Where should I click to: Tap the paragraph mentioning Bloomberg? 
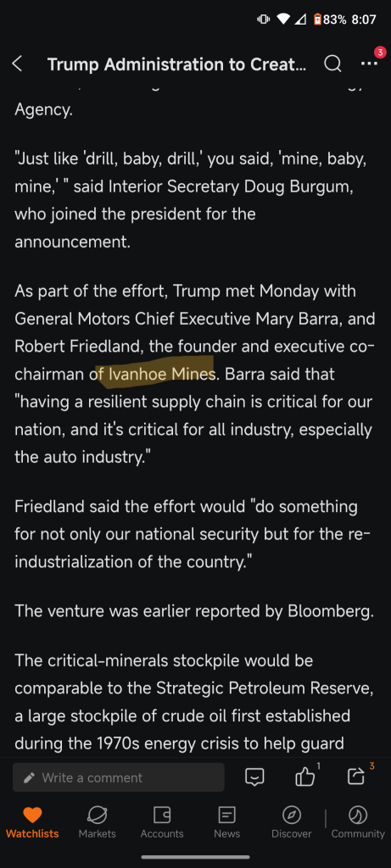194,610
